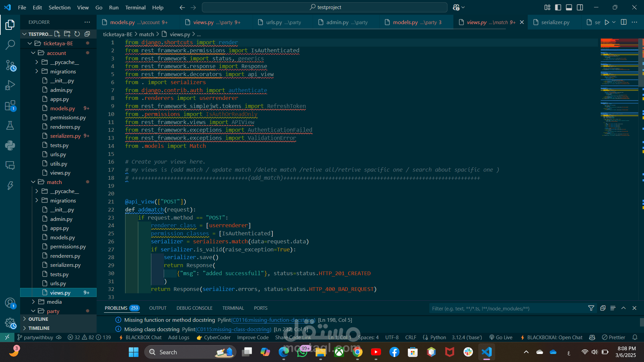This screenshot has height=362, width=644.
Task: Click Go Live in status bar
Action: pyautogui.click(x=501, y=338)
